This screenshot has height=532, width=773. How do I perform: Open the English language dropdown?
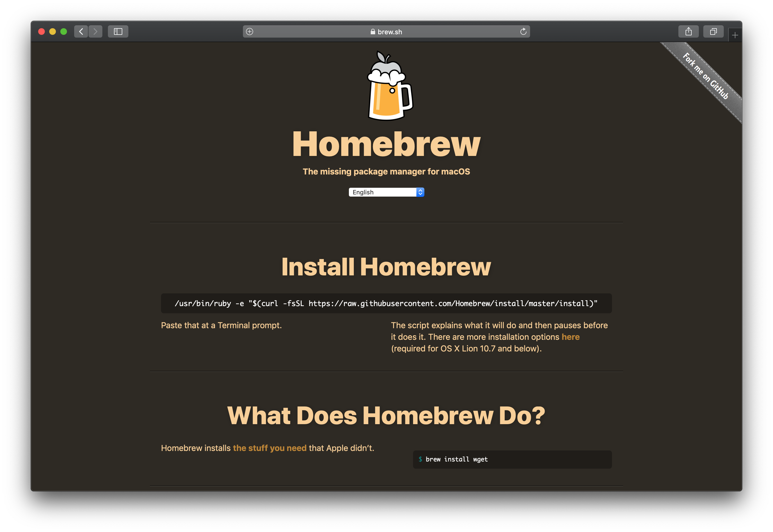click(386, 192)
